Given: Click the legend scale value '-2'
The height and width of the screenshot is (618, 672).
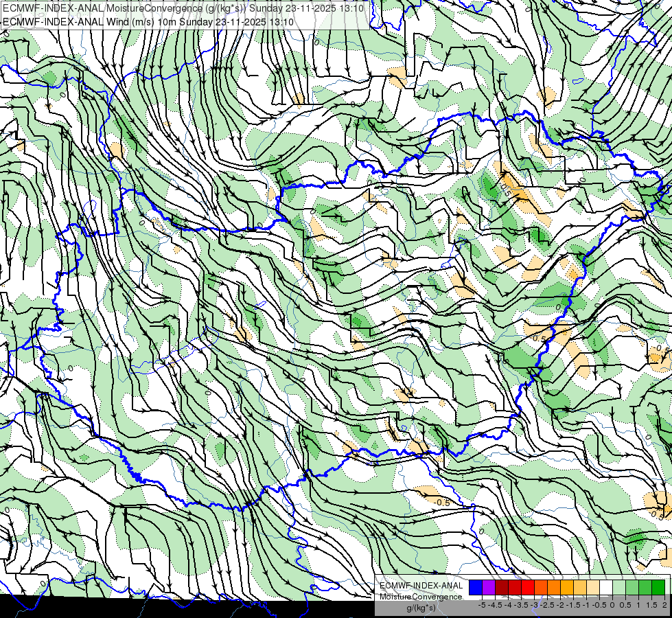Looking at the screenshot, I should [559, 605].
